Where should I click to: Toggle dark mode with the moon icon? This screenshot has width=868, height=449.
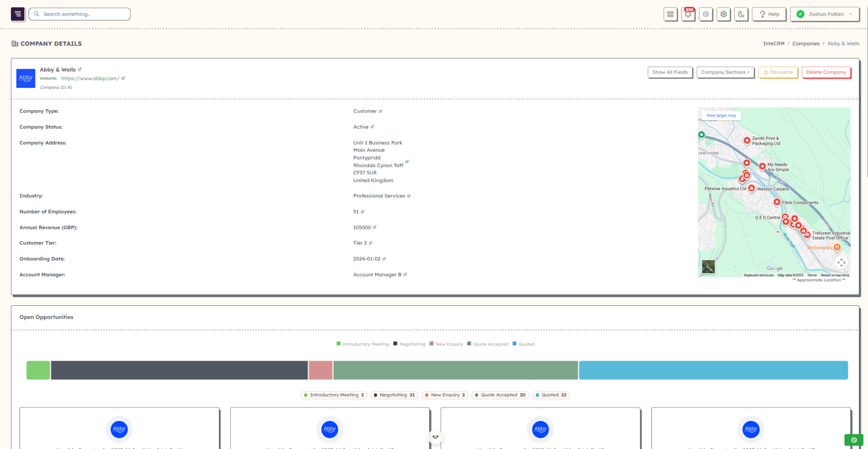click(x=741, y=14)
